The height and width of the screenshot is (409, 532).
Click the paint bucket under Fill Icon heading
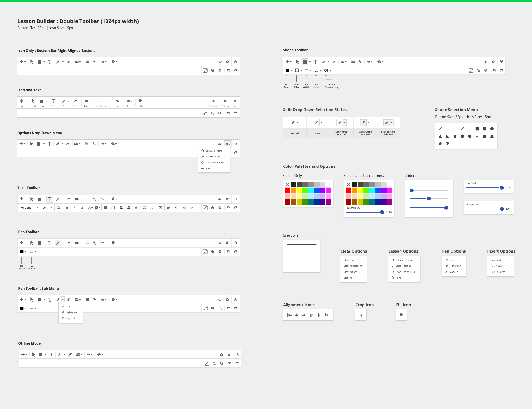coord(401,315)
